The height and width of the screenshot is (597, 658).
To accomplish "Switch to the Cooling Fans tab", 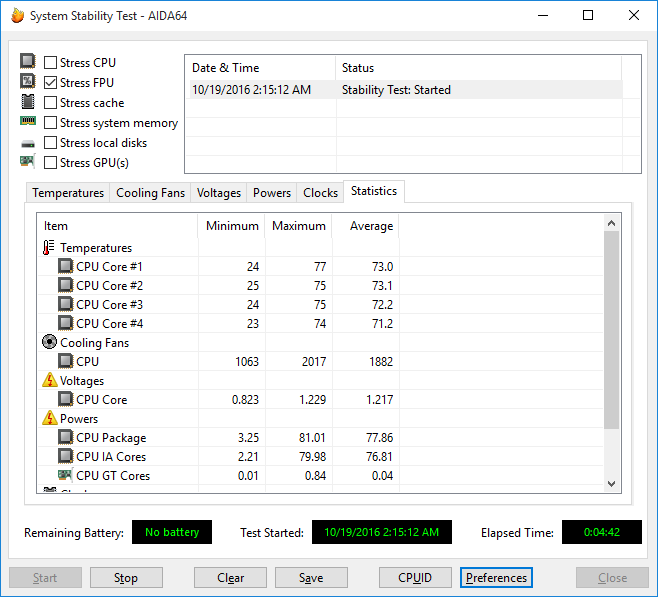I will 150,193.
